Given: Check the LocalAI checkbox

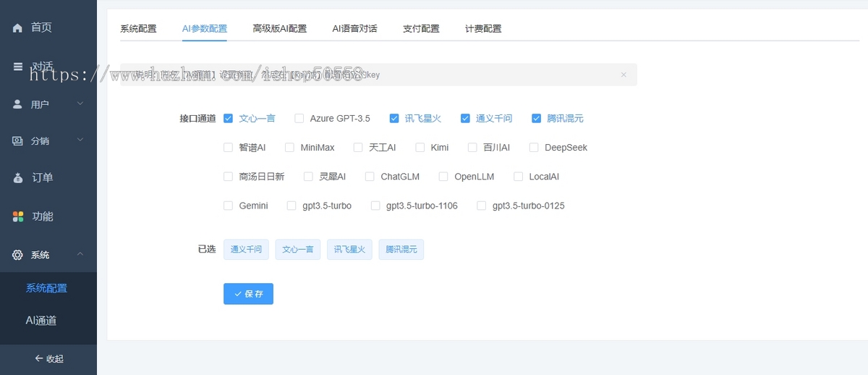Looking at the screenshot, I should click(518, 176).
